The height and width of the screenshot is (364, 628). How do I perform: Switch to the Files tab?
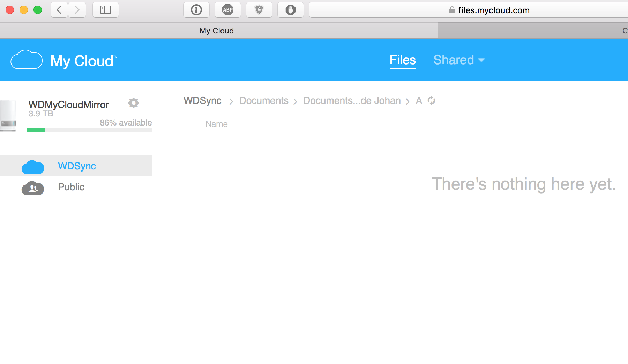[403, 60]
